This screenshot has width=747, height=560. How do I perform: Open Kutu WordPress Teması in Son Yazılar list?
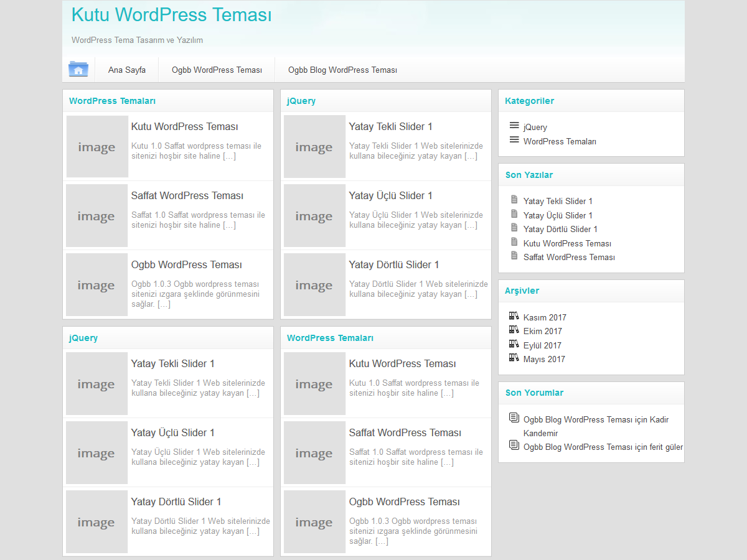click(x=567, y=243)
